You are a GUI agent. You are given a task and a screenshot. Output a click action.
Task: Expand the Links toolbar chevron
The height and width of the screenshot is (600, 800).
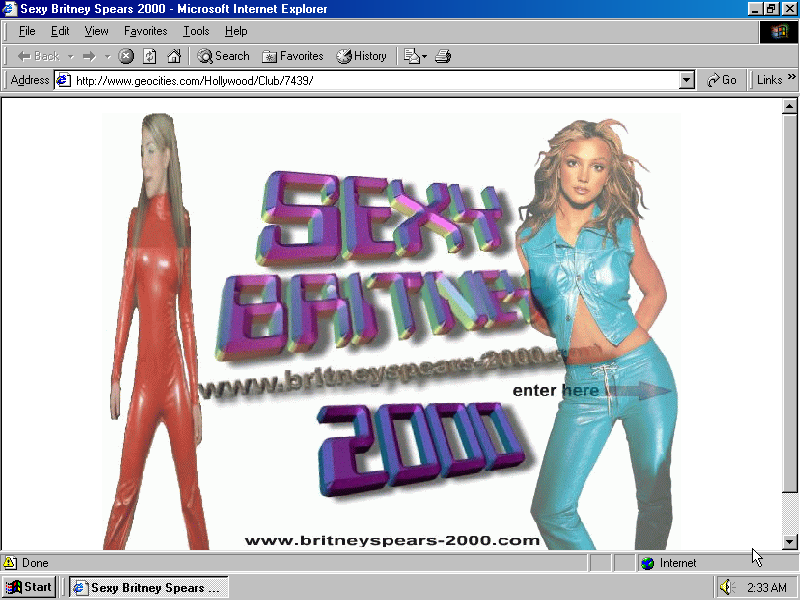pos(791,77)
